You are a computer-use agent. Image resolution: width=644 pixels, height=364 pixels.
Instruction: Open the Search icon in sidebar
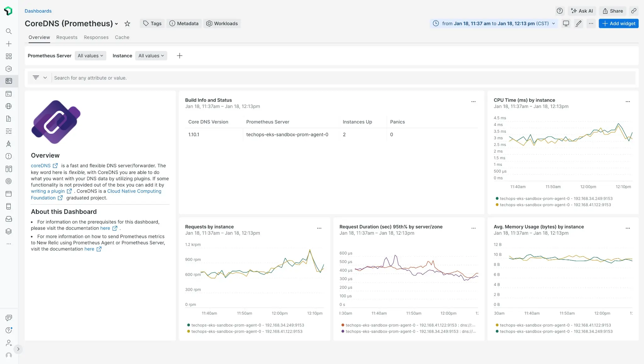(9, 31)
